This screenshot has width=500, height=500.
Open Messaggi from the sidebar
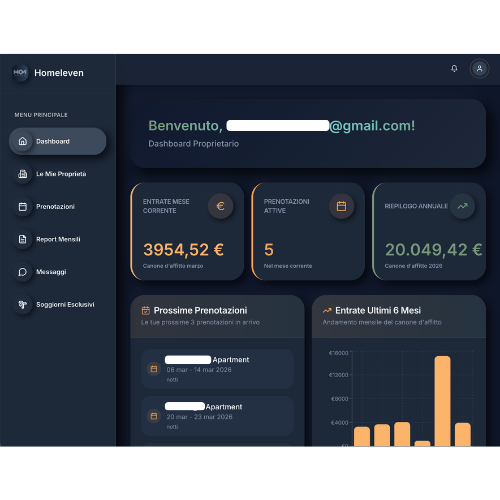click(58, 272)
